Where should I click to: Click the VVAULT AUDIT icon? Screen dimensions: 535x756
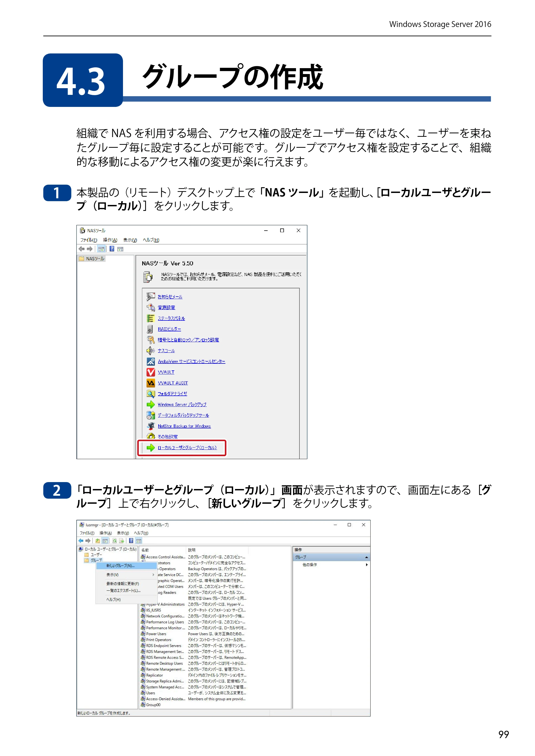click(151, 383)
